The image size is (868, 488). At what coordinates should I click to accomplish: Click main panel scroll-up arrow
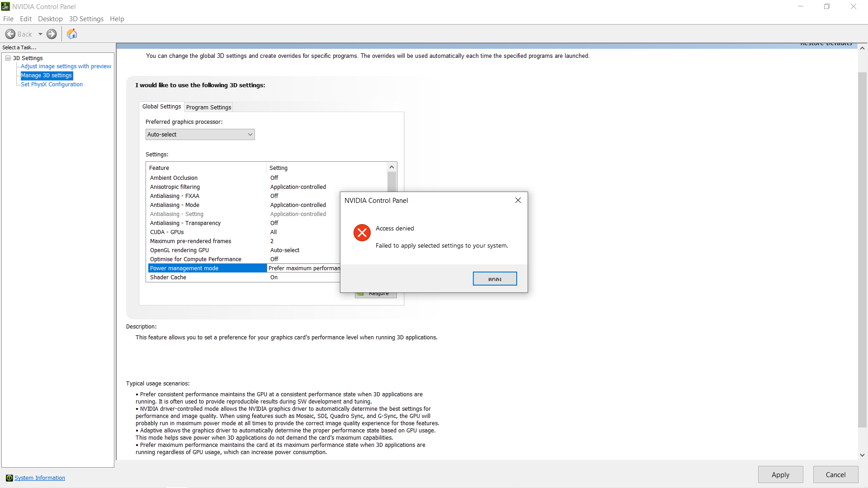(862, 48)
